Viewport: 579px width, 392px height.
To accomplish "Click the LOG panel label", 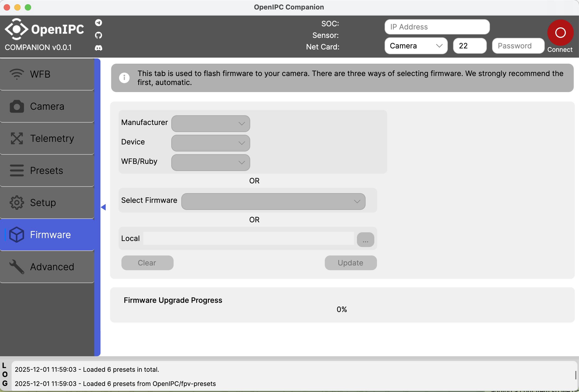I will [x=5, y=375].
